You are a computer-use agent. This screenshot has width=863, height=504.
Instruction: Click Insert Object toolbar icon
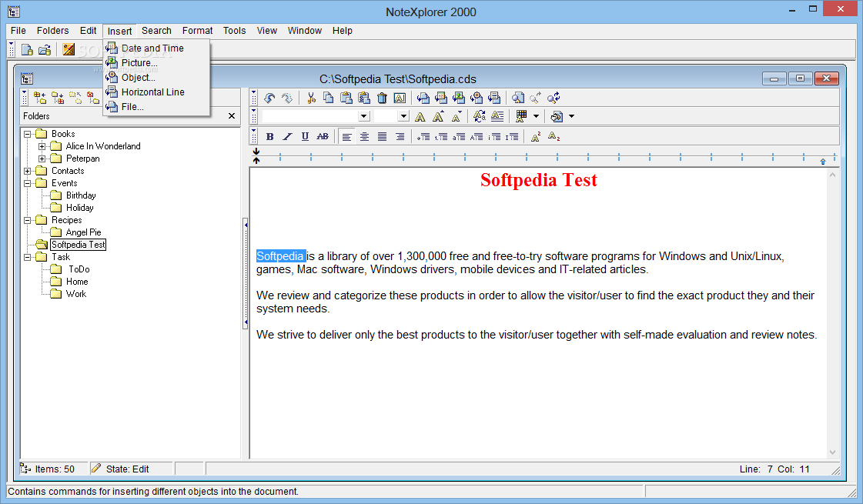[477, 98]
